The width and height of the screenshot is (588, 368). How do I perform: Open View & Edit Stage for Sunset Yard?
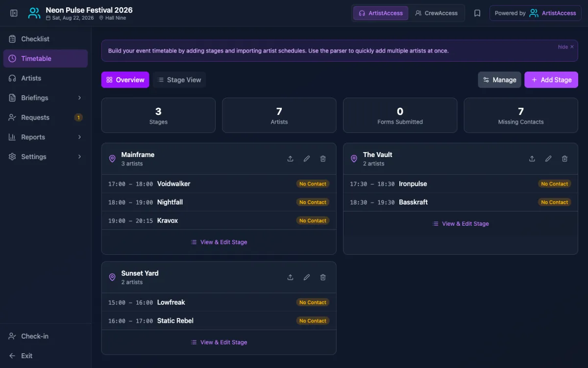(219, 342)
